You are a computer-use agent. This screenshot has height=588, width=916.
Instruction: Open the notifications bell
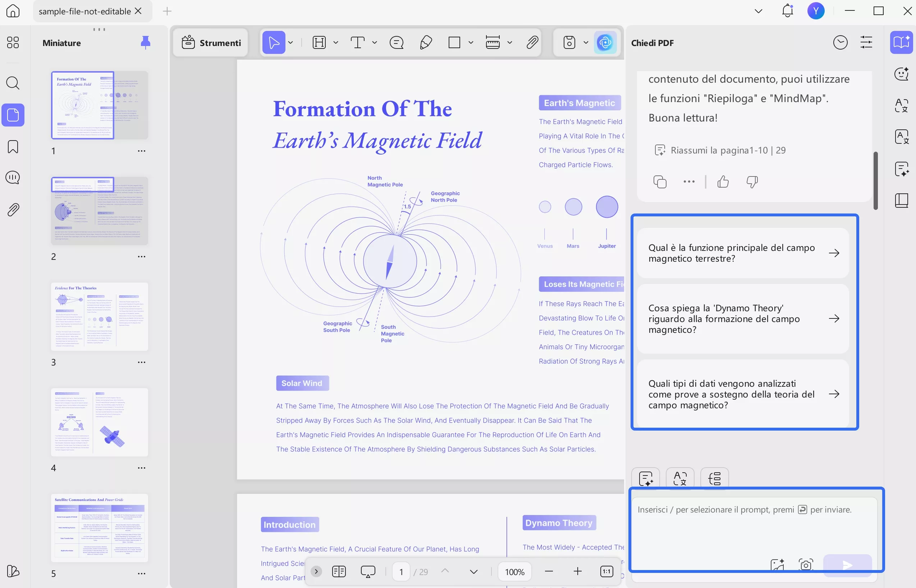pyautogui.click(x=787, y=11)
